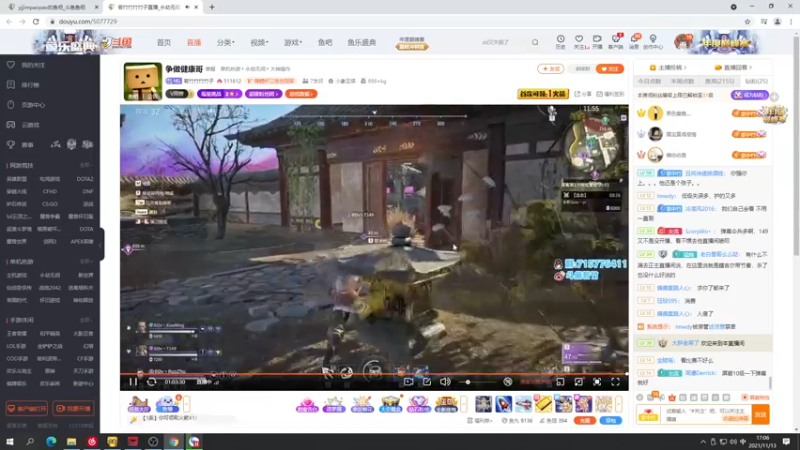
Task: Mute the video with speaker icon
Action: coord(445,382)
